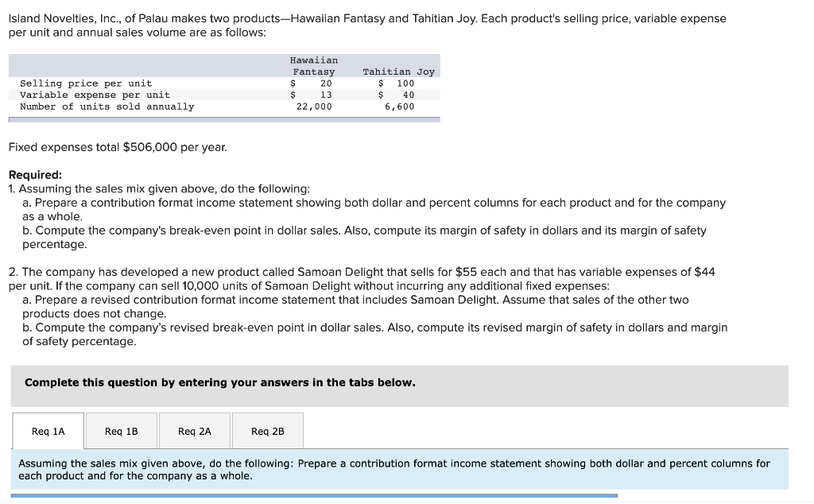814x504 pixels.
Task: Click 'Number of units sold annually' label
Action: pos(107,107)
